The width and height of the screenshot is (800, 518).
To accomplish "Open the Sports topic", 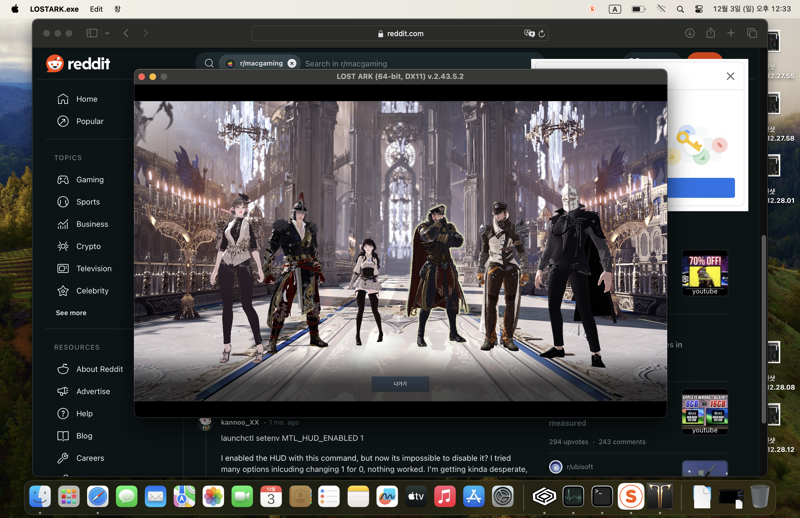I will [88, 202].
